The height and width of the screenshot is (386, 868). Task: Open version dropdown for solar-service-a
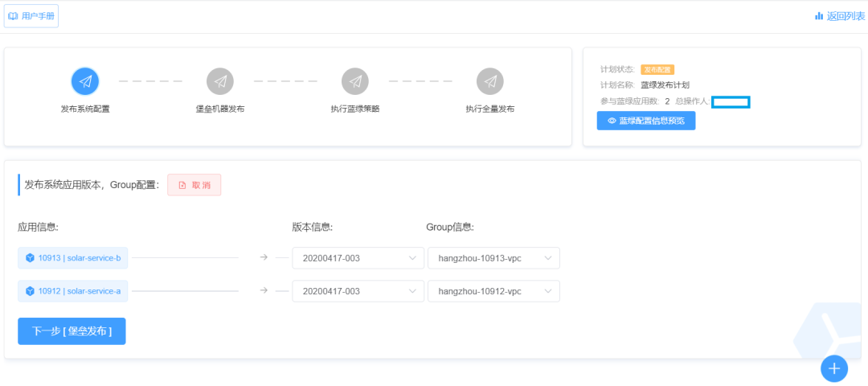coord(358,291)
